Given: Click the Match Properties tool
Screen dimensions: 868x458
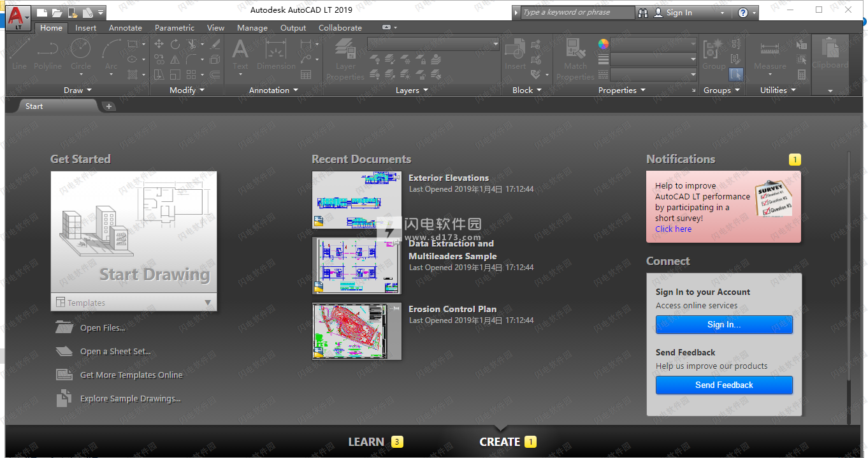Looking at the screenshot, I should (575, 59).
